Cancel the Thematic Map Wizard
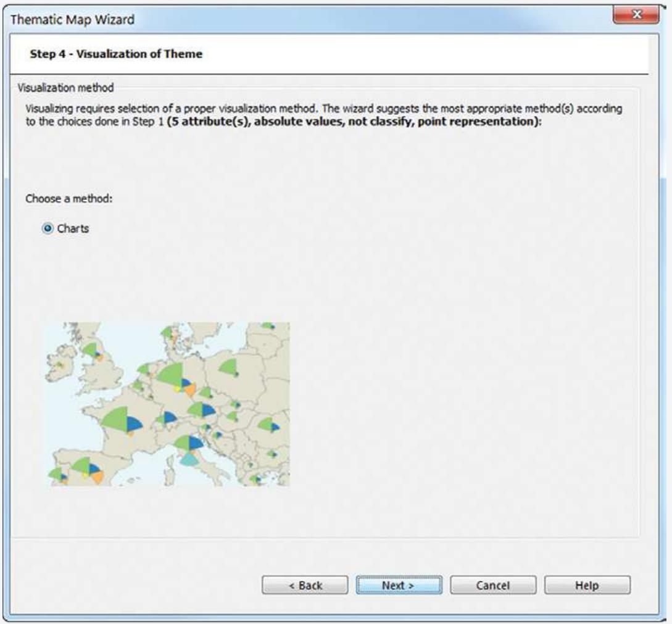 (x=493, y=585)
